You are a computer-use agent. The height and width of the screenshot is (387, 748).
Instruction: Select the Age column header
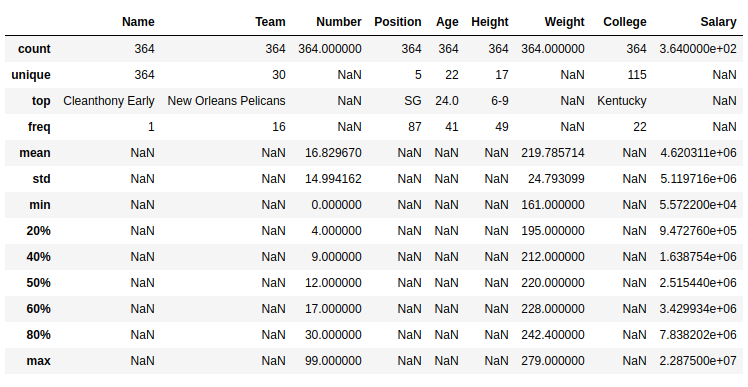point(447,22)
